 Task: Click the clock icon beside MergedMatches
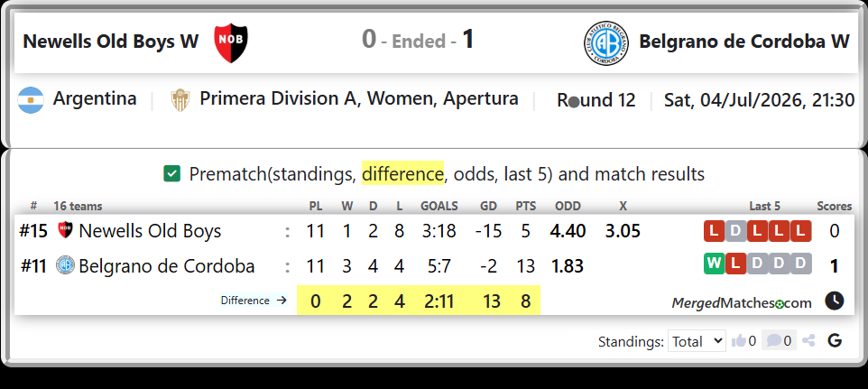(x=835, y=301)
